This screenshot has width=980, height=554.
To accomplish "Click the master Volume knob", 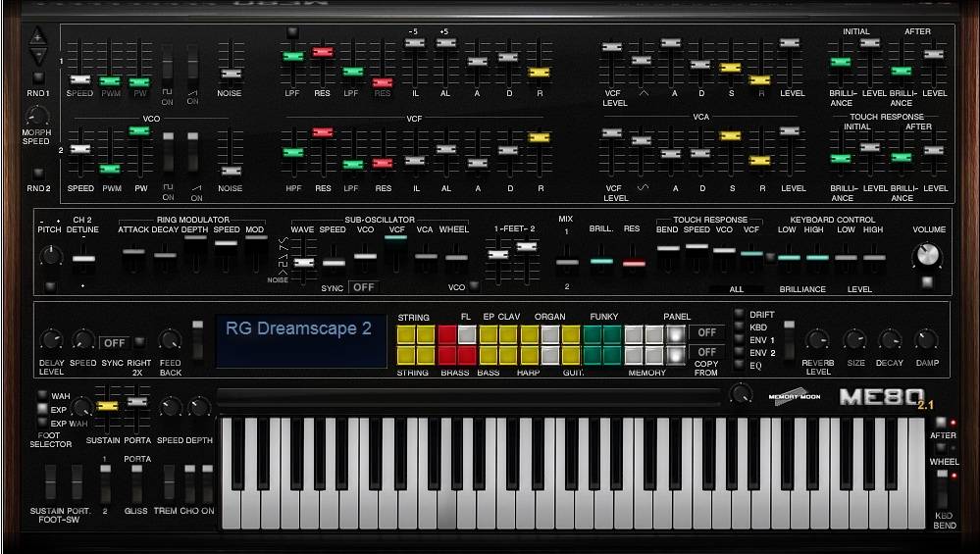I will 926,256.
